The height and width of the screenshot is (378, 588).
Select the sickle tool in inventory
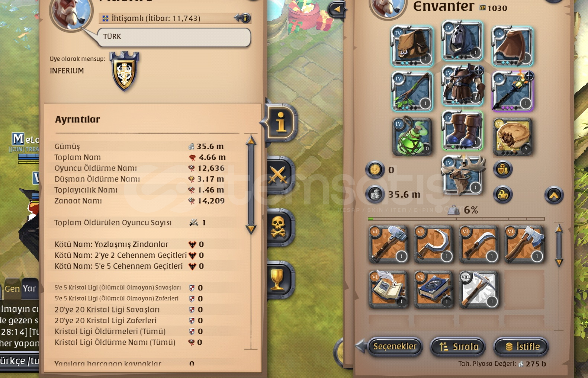433,244
